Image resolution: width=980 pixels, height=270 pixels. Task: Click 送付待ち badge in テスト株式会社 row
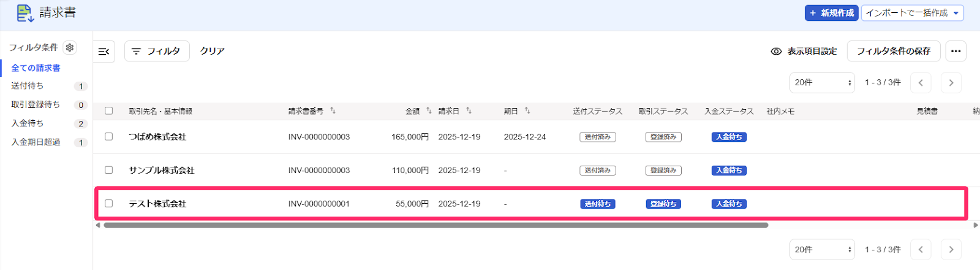pos(598,204)
